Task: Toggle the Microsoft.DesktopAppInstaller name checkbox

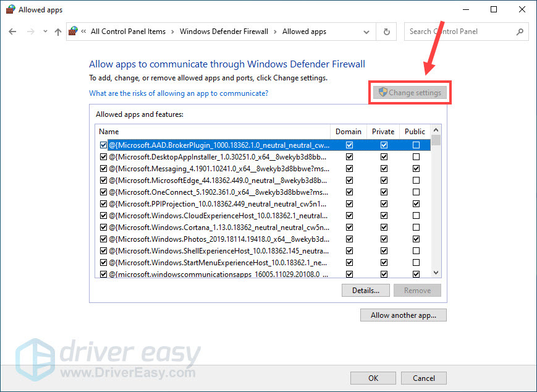Action: [103, 157]
